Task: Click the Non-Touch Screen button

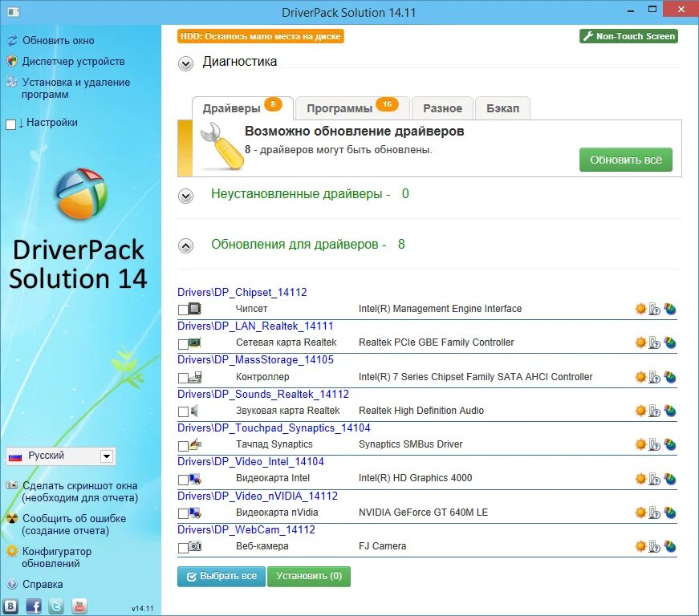Action: click(628, 36)
